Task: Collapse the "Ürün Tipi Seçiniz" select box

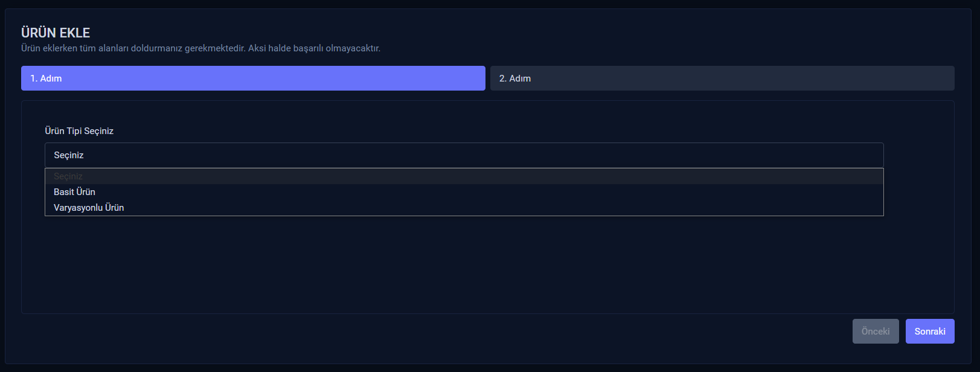Action: coord(464,155)
